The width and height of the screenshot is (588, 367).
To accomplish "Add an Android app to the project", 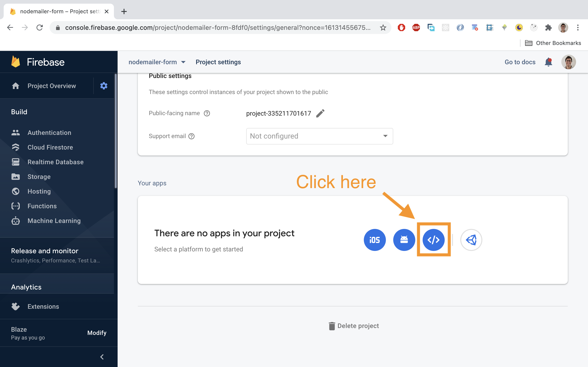I will (404, 240).
